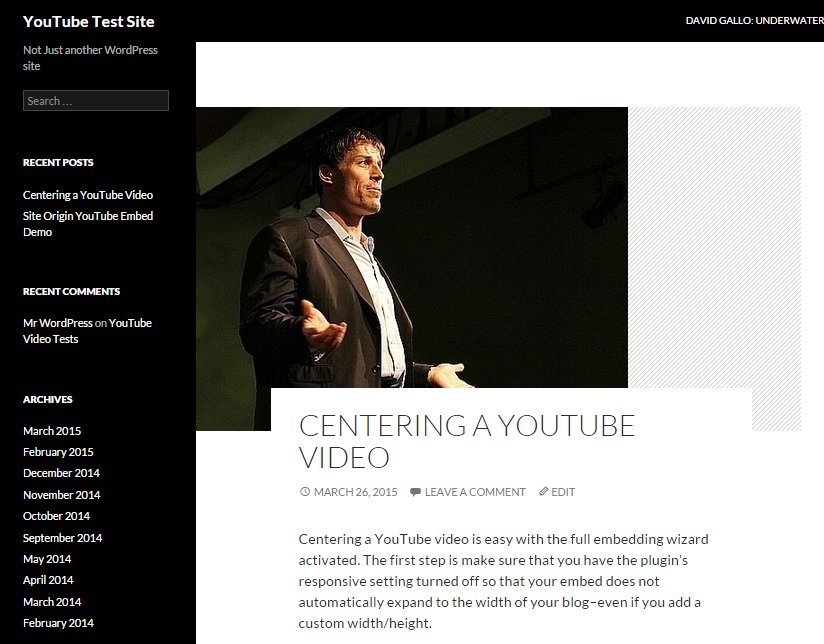Viewport: 824px width, 644px height.
Task: Browse the May 2014 archive
Action: coord(47,559)
